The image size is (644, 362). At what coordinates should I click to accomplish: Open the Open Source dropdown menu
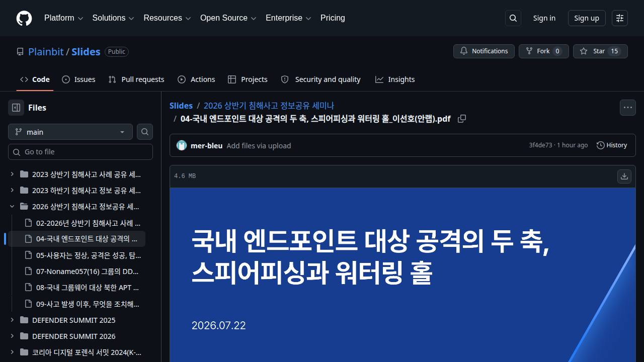coord(228,18)
